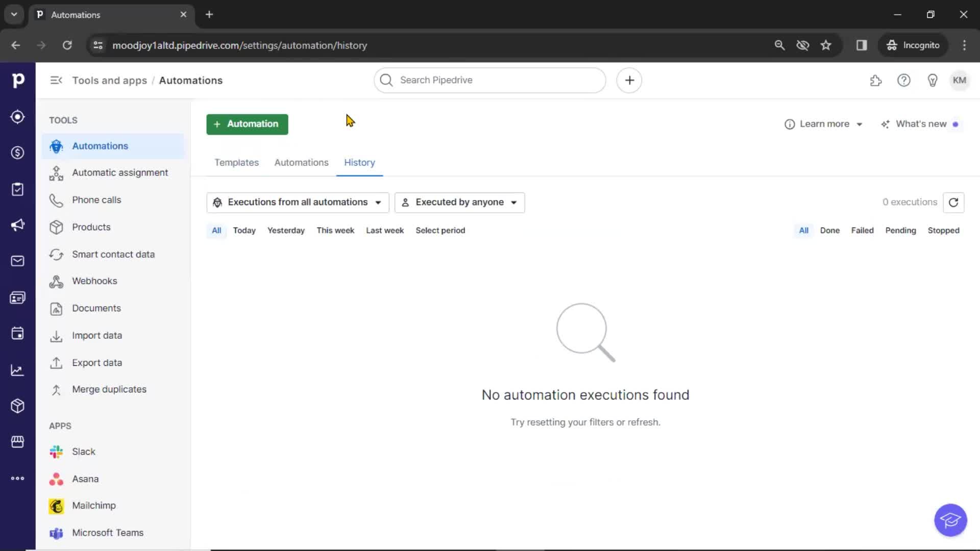
Task: Click the Add Automation button
Action: [247, 124]
